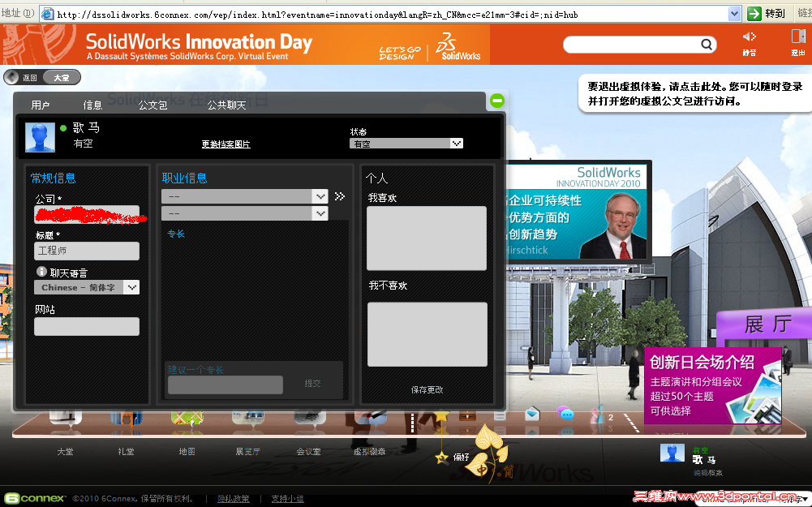Image resolution: width=812 pixels, height=507 pixels.
Task: Click the people count icon showing 2
Action: (603, 416)
